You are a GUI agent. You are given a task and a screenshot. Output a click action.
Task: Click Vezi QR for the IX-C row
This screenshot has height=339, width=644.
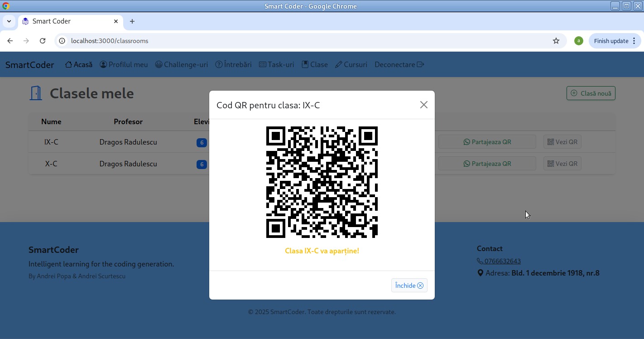coord(562,142)
